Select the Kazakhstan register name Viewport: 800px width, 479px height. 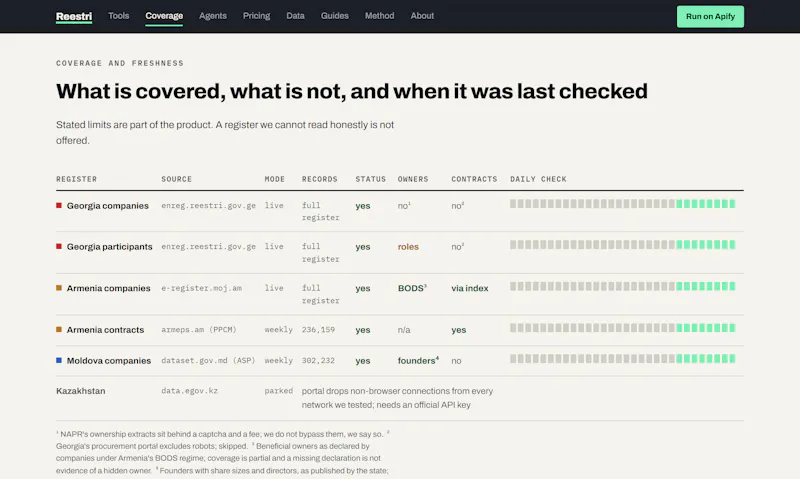(81, 391)
